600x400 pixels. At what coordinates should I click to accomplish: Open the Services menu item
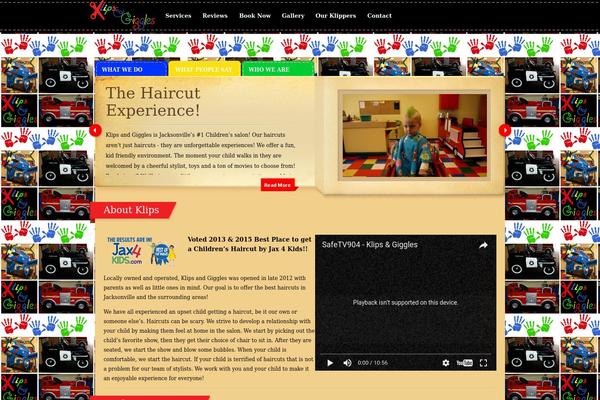tap(178, 16)
